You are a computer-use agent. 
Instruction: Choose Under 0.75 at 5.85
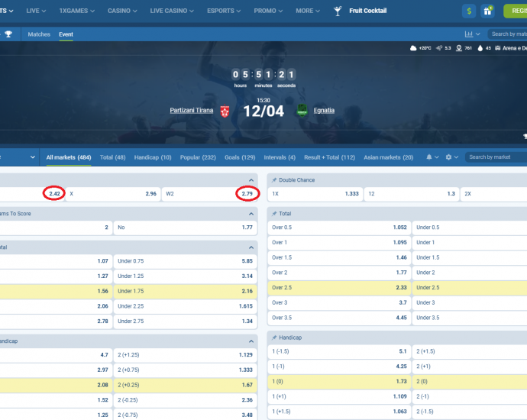(185, 261)
